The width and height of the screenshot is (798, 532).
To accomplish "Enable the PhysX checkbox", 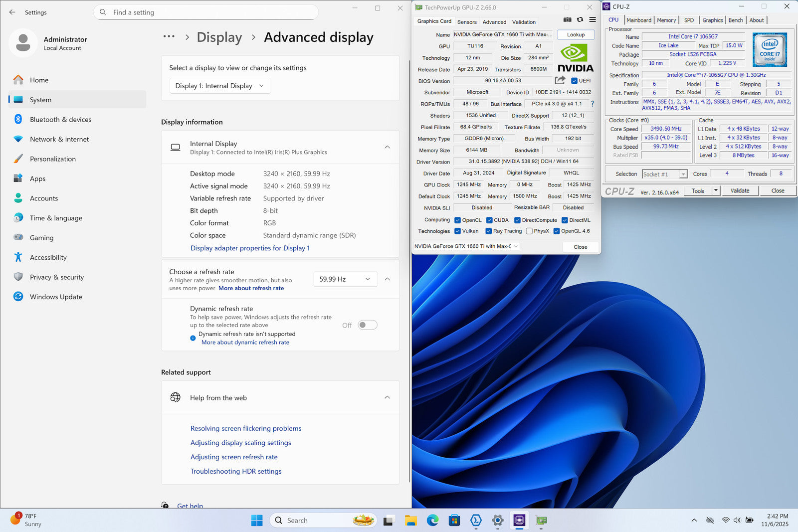I will (529, 231).
